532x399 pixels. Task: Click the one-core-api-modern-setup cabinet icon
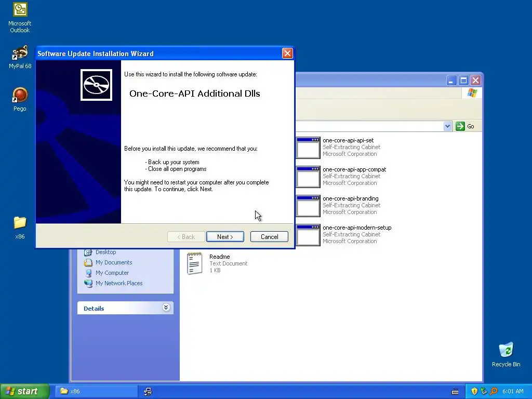(308, 235)
